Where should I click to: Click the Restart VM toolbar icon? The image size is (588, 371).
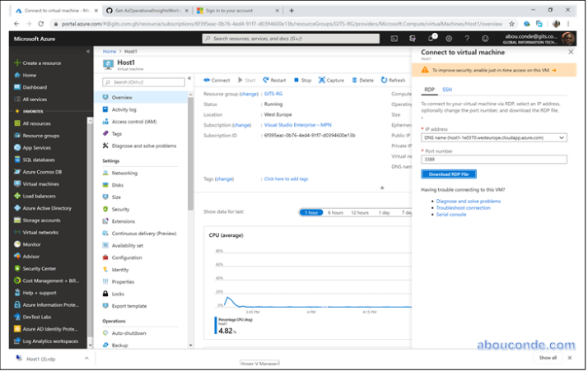pos(274,81)
